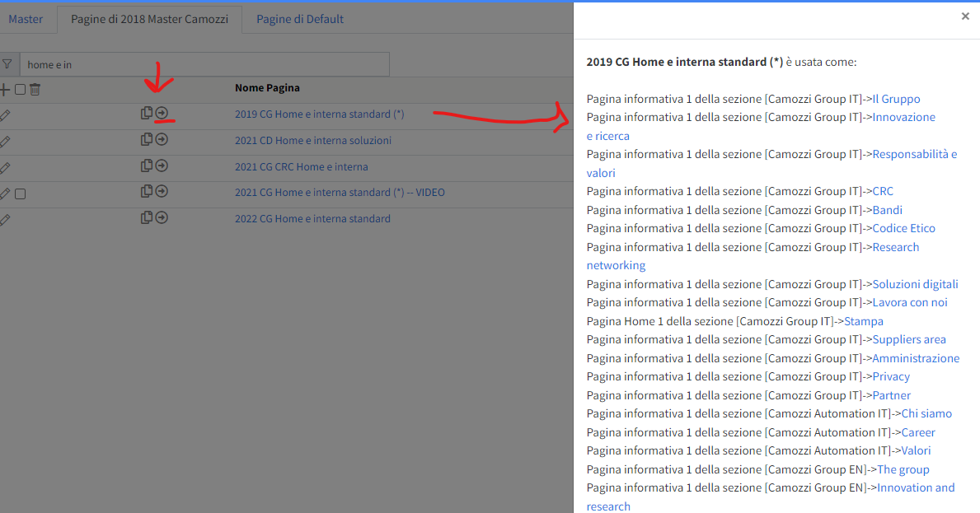This screenshot has width=980, height=513.
Task: Open the Innovation and research link
Action: (x=916, y=487)
